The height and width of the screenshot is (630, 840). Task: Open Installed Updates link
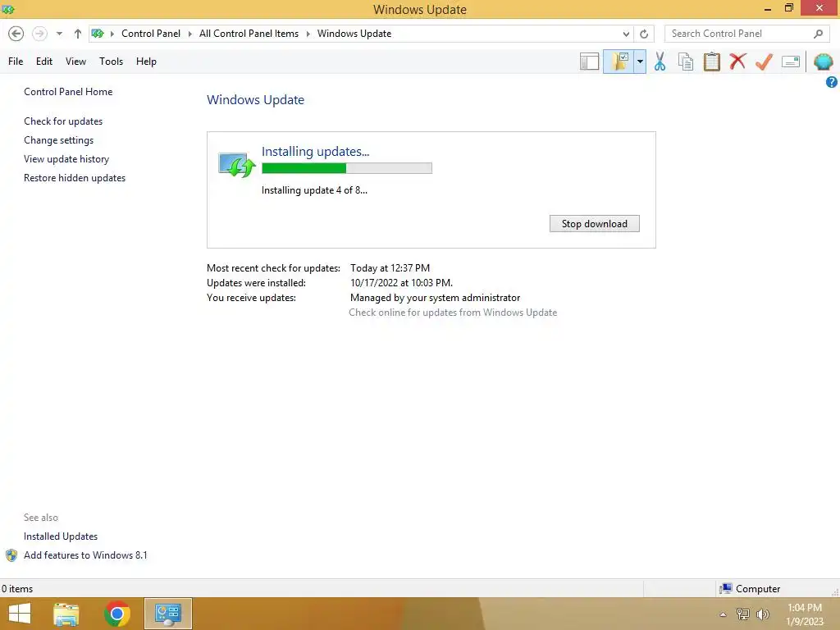[x=61, y=536]
